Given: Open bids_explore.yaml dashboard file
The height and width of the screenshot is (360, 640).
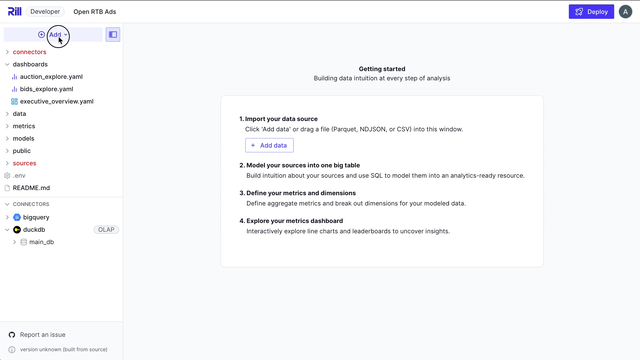Looking at the screenshot, I should 46,89.
